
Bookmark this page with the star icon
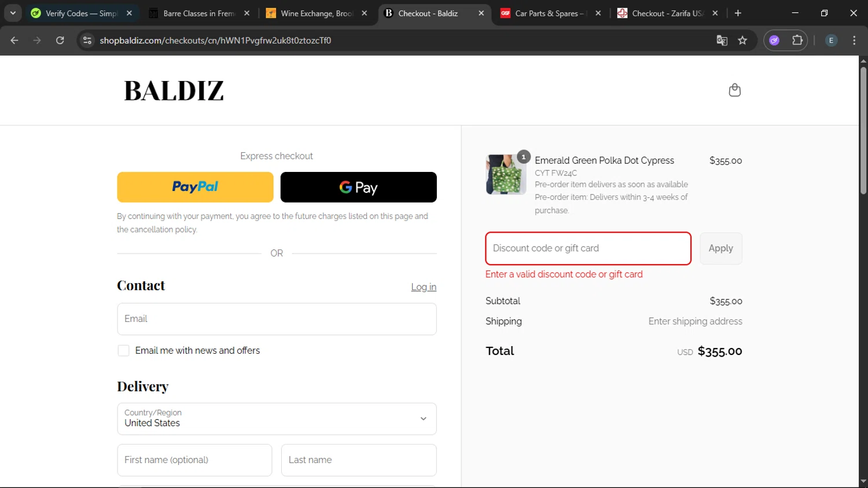tap(742, 41)
